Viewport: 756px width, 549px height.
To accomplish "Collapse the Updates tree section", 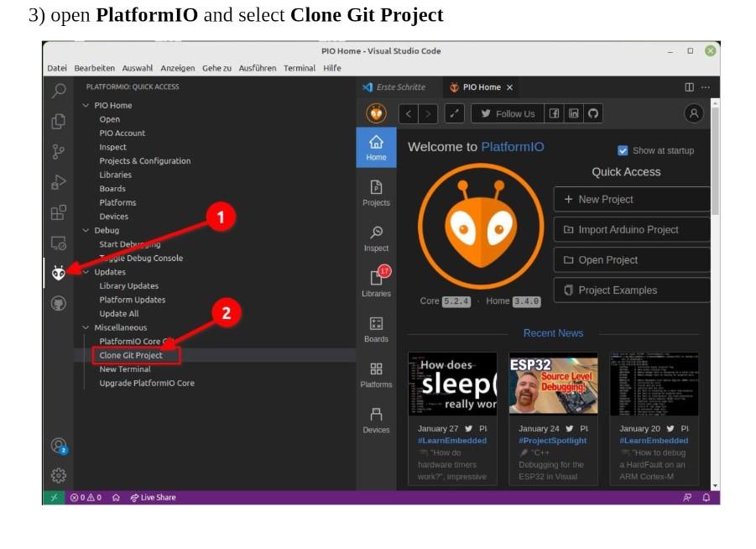I will click(86, 272).
